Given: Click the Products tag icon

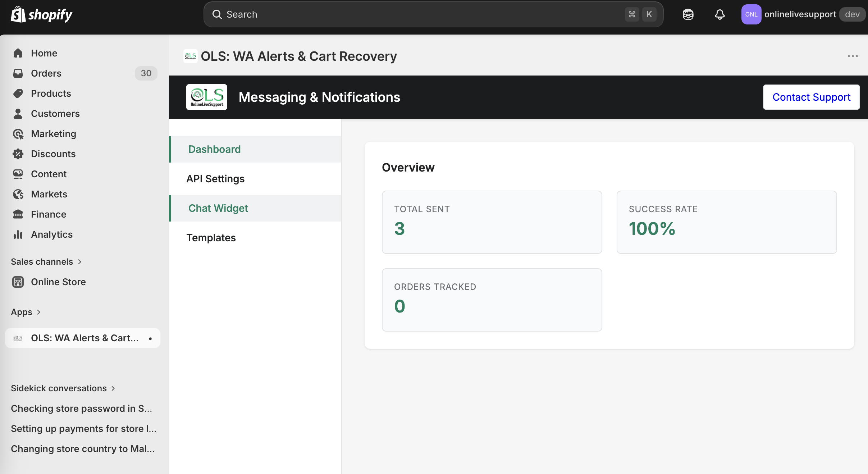Looking at the screenshot, I should tap(18, 94).
